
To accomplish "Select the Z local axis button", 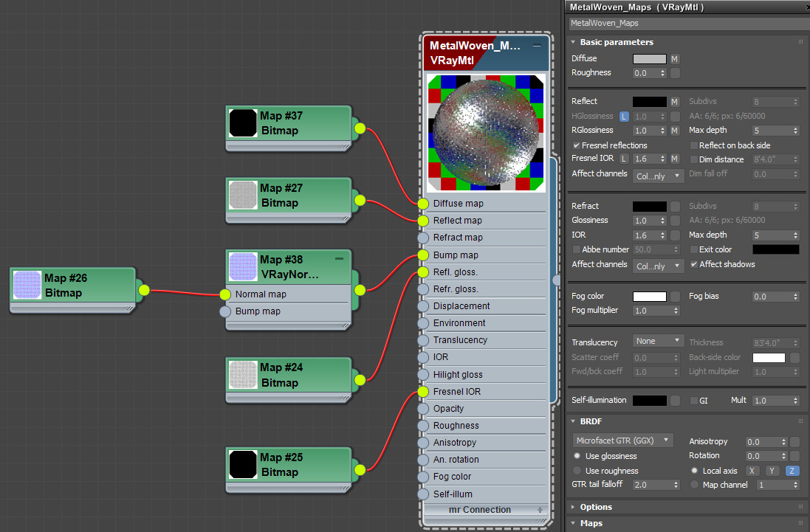I will click(x=792, y=471).
